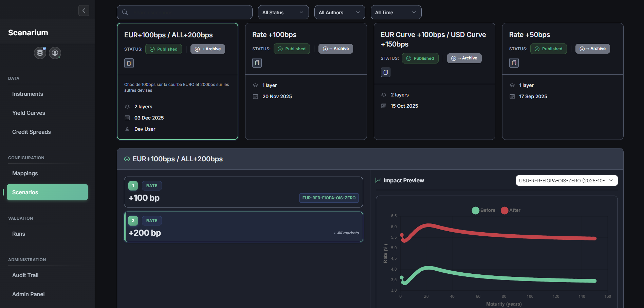The width and height of the screenshot is (644, 308).
Task: Click copy icon on EUR+100bps / ALL+200bps card
Action: tap(129, 63)
